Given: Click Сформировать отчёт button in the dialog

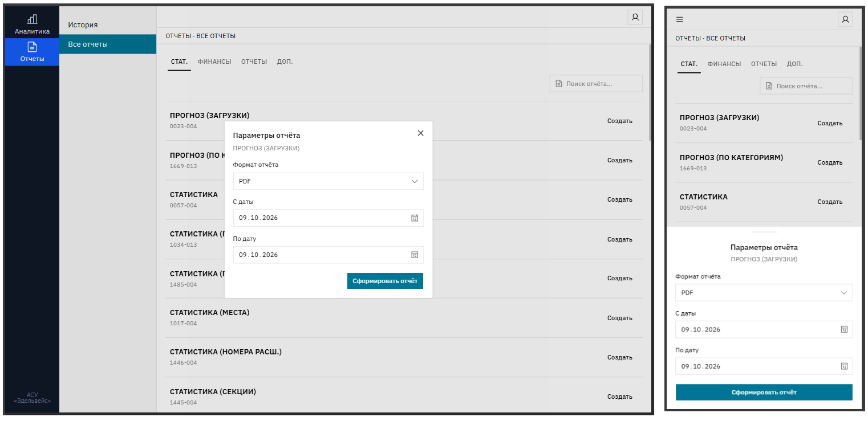Looking at the screenshot, I should (385, 281).
